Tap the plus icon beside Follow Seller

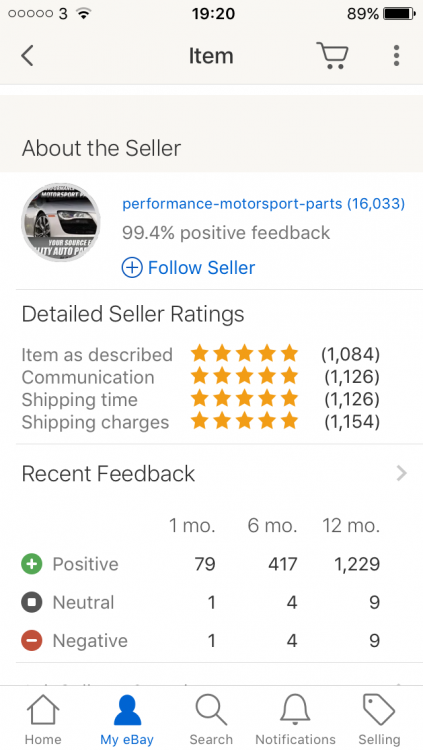coord(132,267)
